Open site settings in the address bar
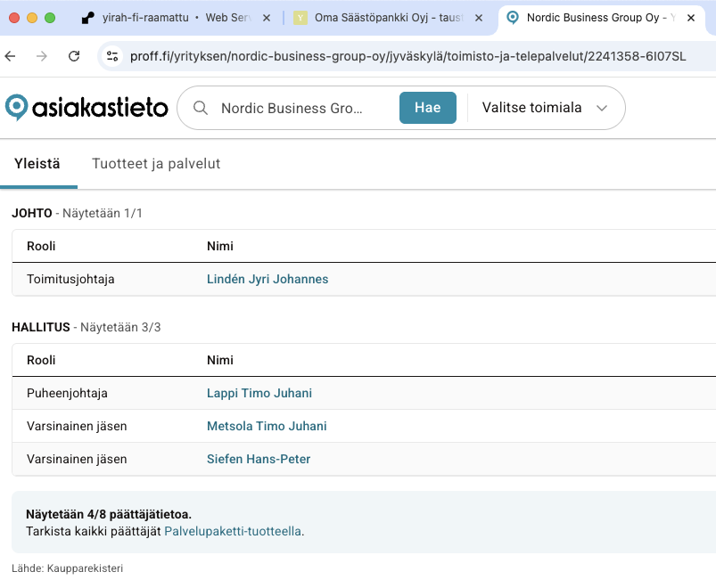 [x=113, y=55]
